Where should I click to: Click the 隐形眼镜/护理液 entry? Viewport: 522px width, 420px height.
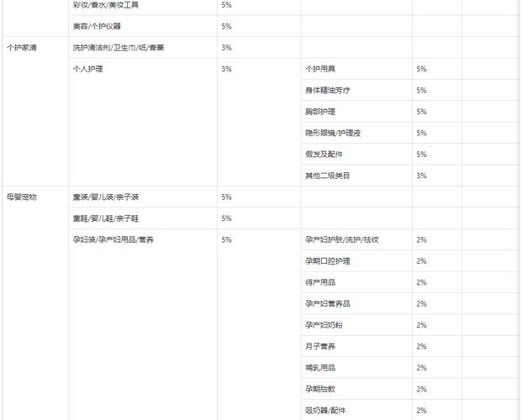click(332, 133)
